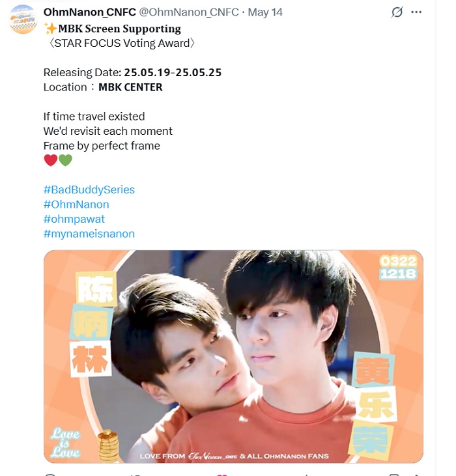Follow the #mynameisnanon hashtag link

pos(89,234)
